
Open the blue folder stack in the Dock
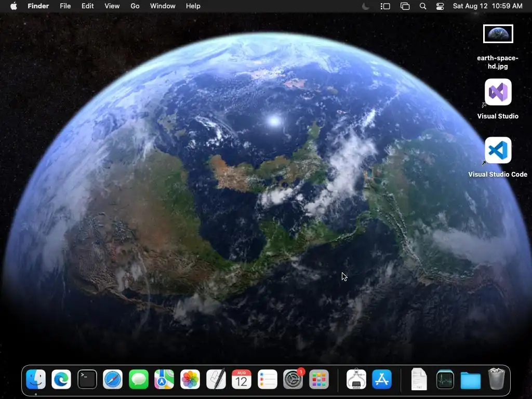coord(471,380)
